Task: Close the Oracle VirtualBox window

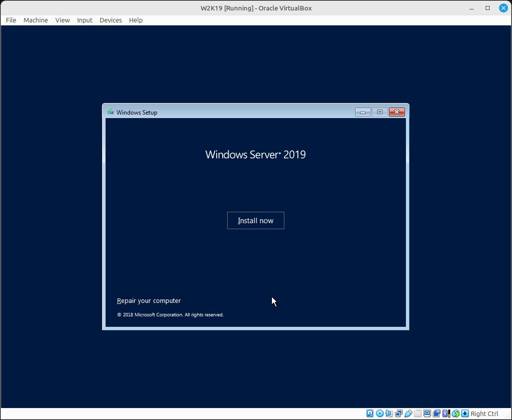Action: [504, 8]
